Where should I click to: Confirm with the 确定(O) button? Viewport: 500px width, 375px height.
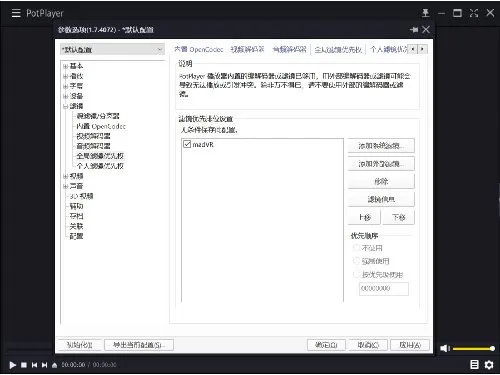(x=326, y=345)
